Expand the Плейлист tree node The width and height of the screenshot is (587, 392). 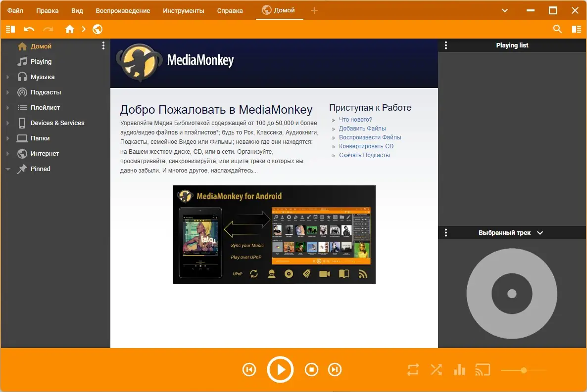7,108
